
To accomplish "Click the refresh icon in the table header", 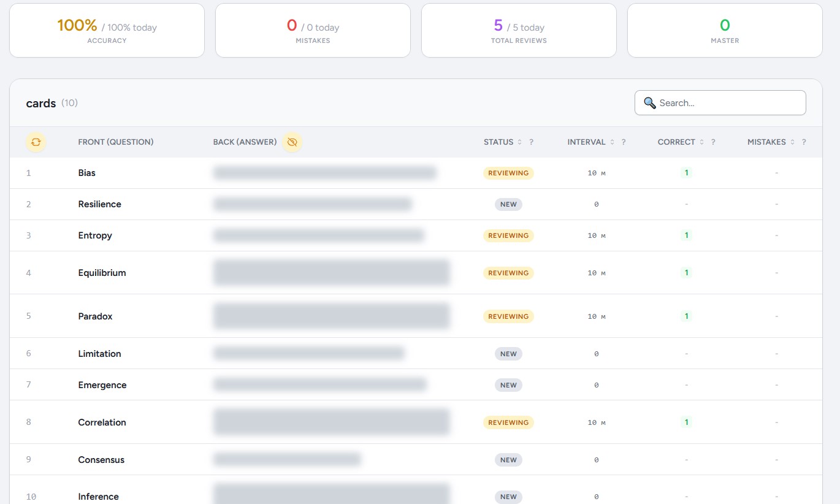I will click(x=36, y=142).
